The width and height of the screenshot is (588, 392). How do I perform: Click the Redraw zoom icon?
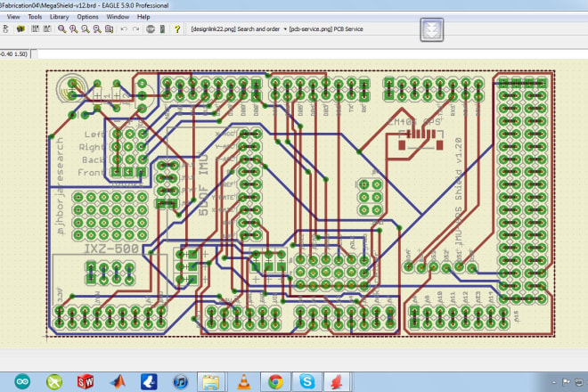click(x=97, y=29)
